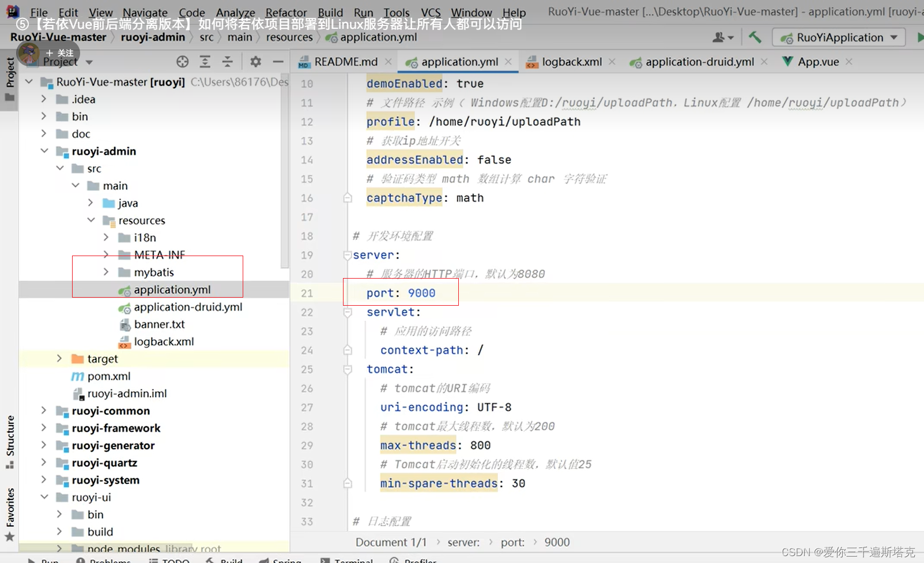The width and height of the screenshot is (924, 563).
Task: Open the Help menu
Action: click(514, 12)
